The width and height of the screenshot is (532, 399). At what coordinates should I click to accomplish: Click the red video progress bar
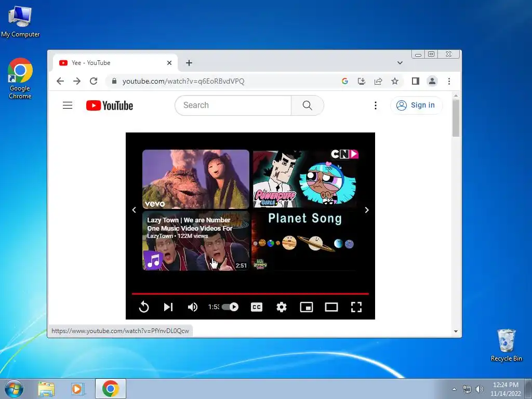[x=250, y=294]
